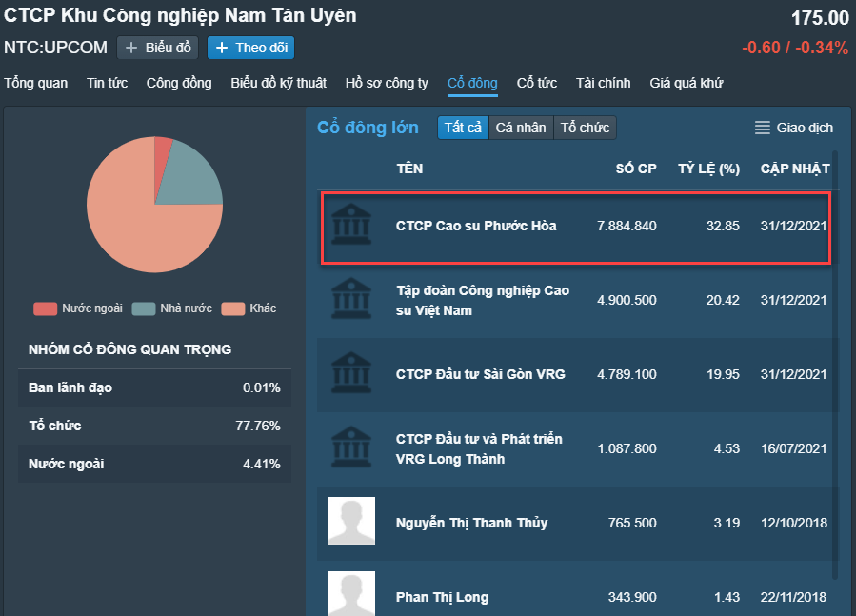Screen dimensions: 856x616
Task: Filter shareholders by Tổ chức
Action: 585,128
